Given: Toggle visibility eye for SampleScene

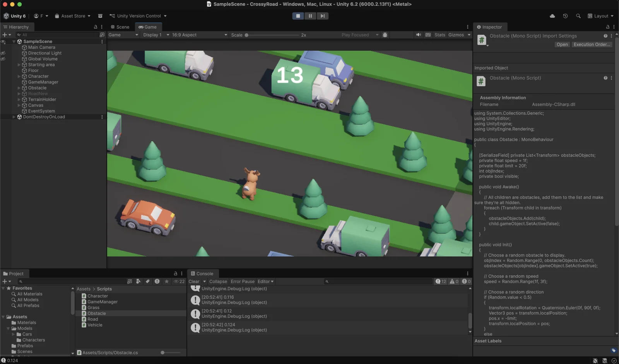Looking at the screenshot, I should coord(3,41).
